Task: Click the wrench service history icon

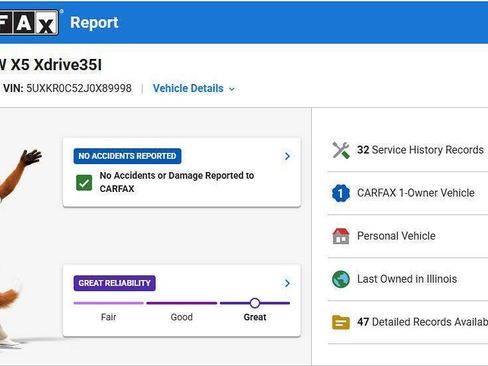Action: [x=341, y=150]
